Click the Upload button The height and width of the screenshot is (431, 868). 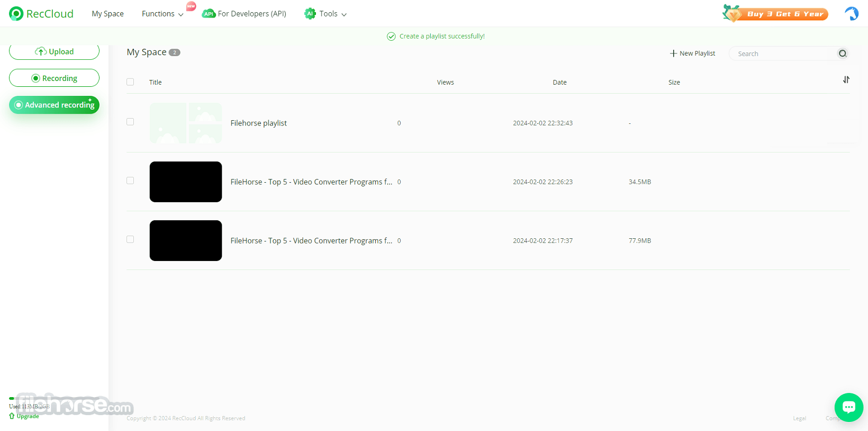click(x=54, y=51)
